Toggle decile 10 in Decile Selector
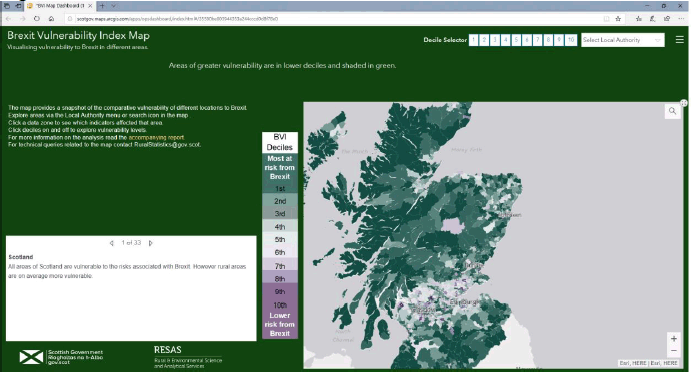Image resolution: width=691 pixels, height=373 pixels. click(571, 40)
